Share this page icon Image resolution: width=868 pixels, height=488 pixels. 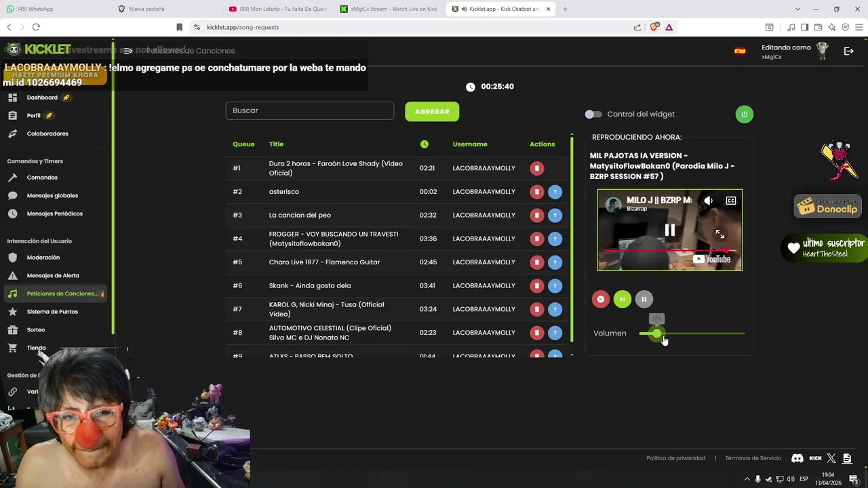click(637, 27)
